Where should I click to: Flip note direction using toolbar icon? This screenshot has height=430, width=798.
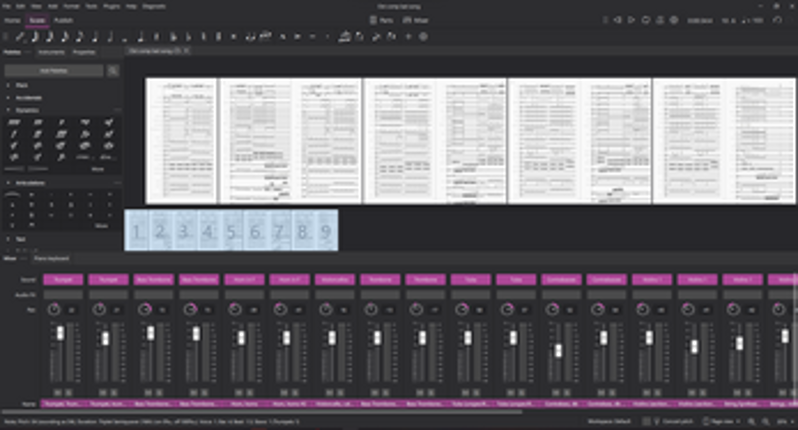[x=359, y=37]
